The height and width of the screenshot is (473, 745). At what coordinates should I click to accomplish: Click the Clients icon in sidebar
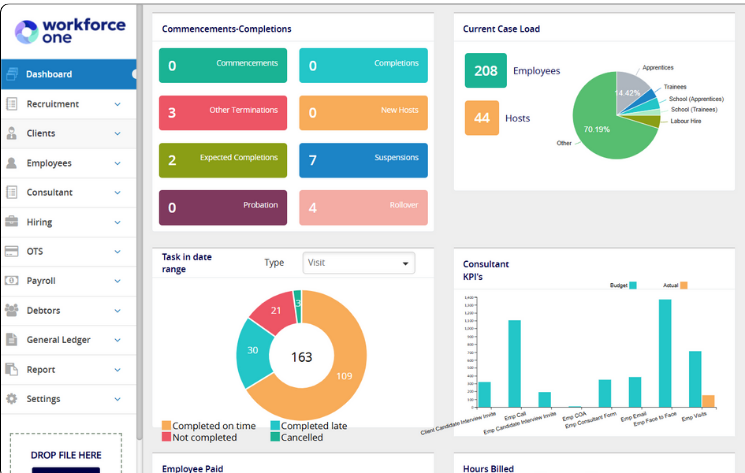tap(12, 133)
